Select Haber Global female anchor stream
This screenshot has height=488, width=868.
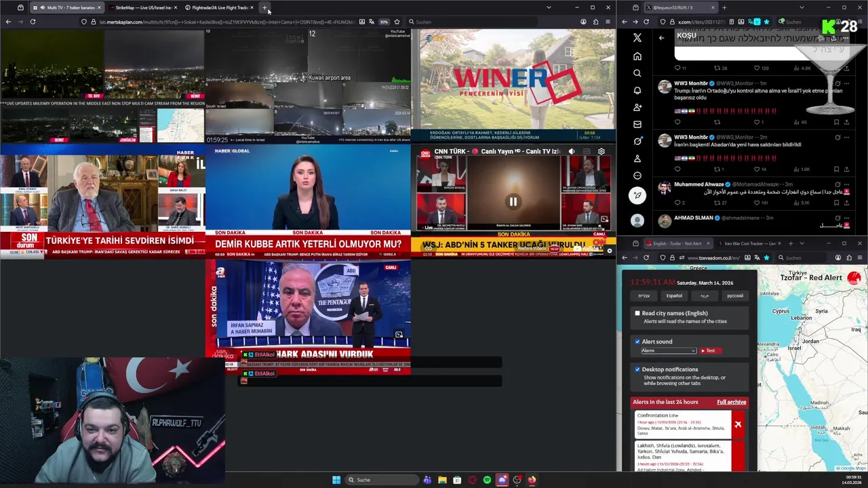coord(308,202)
